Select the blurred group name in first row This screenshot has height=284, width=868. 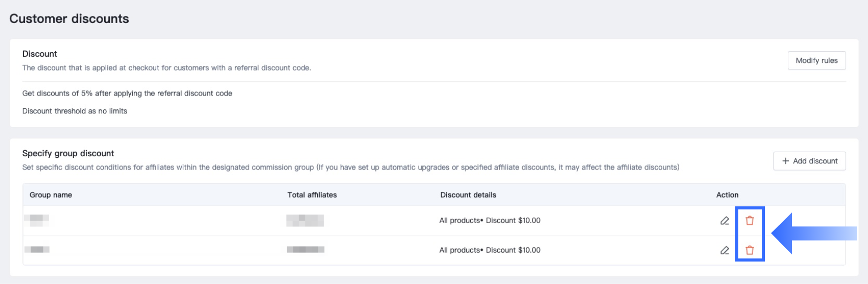[37, 220]
